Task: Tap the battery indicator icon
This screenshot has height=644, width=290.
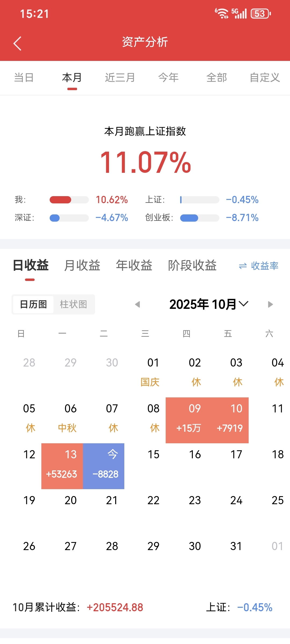Action: tap(261, 13)
